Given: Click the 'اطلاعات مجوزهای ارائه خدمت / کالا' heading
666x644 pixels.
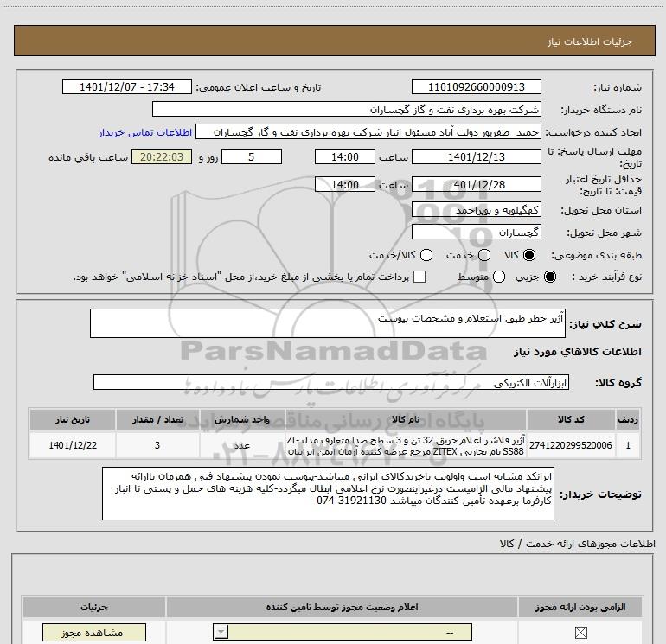Looking at the screenshot, I should pyautogui.click(x=578, y=544).
